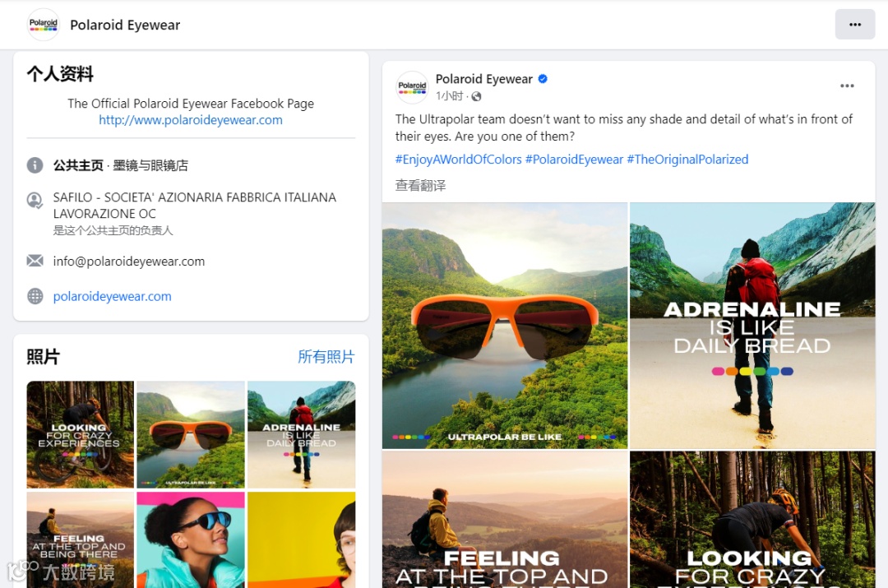
Task: Open the ADRENALINE thumbnail in the 照片 grid
Action: click(301, 434)
